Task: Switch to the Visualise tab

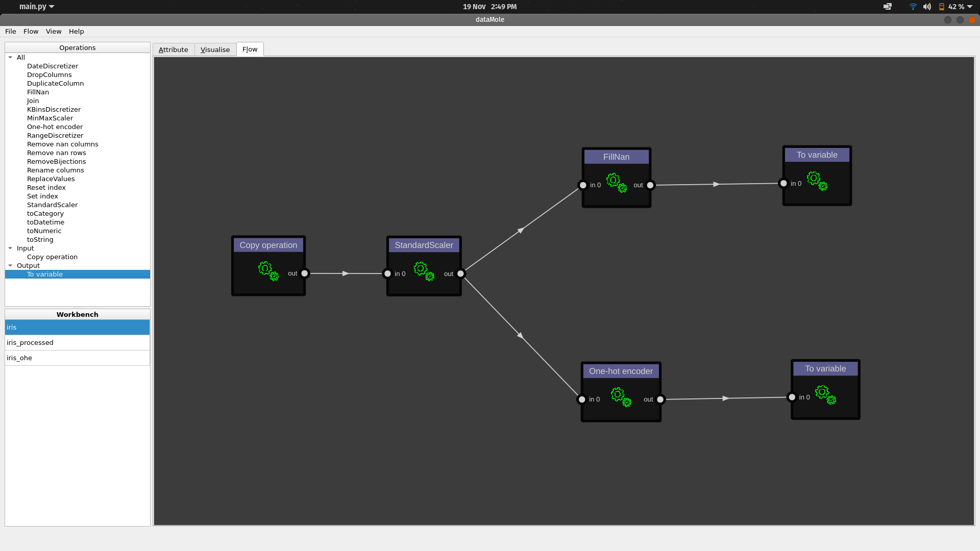Action: click(x=215, y=49)
